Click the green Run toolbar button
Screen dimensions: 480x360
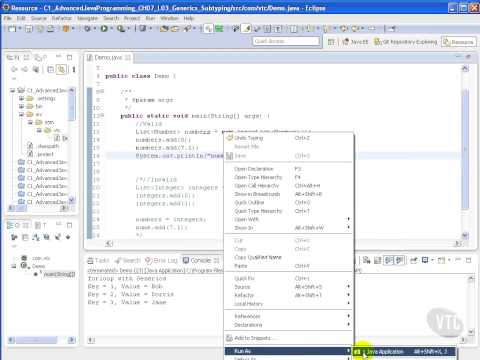click(104, 29)
